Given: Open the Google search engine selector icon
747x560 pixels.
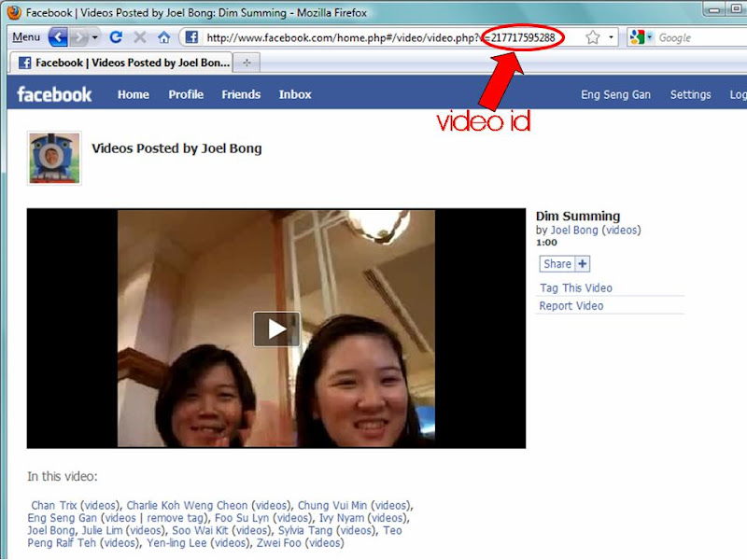Looking at the screenshot, I should (641, 37).
